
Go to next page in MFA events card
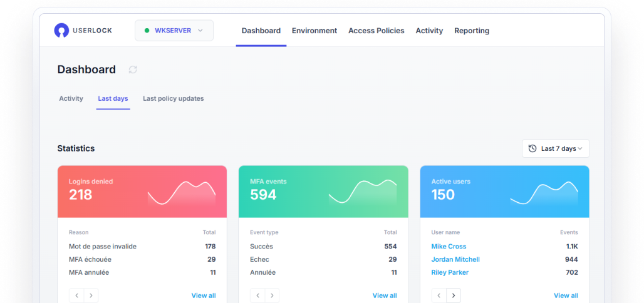click(273, 295)
